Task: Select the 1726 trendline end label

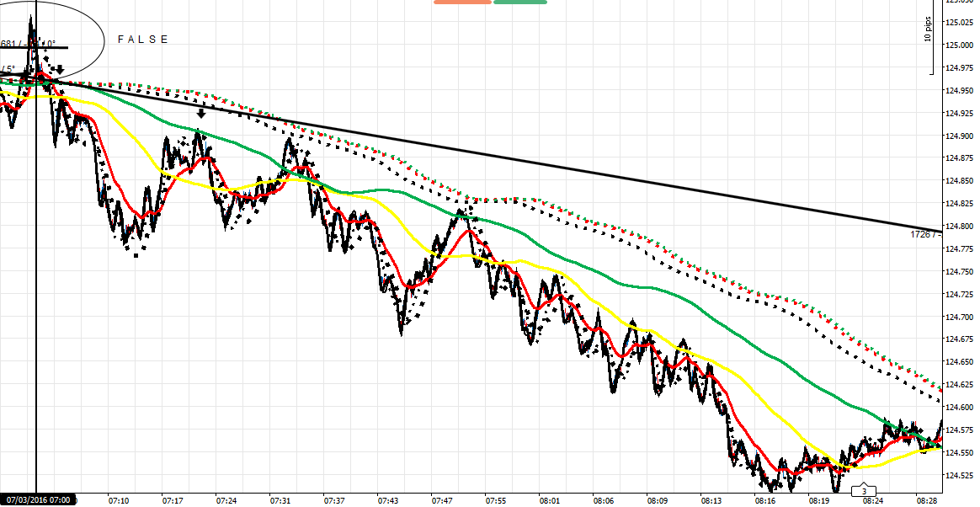Action: click(x=924, y=234)
